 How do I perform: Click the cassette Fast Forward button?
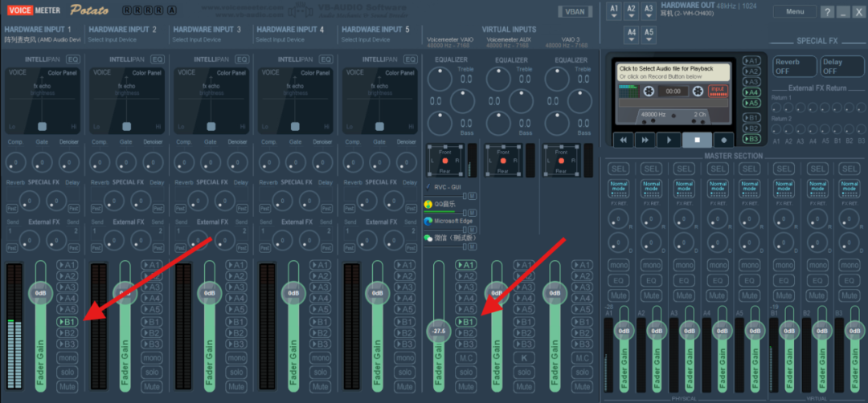coord(645,140)
